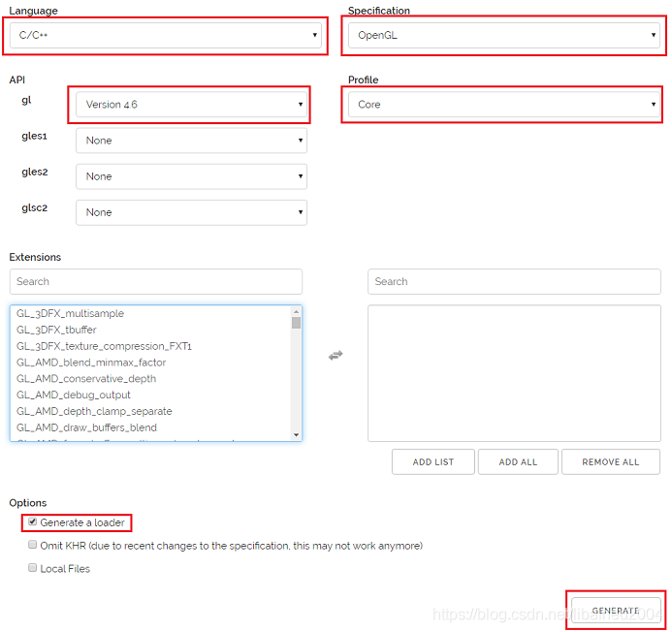672x632 pixels.
Task: Focus the left Extensions search field
Action: point(156,281)
